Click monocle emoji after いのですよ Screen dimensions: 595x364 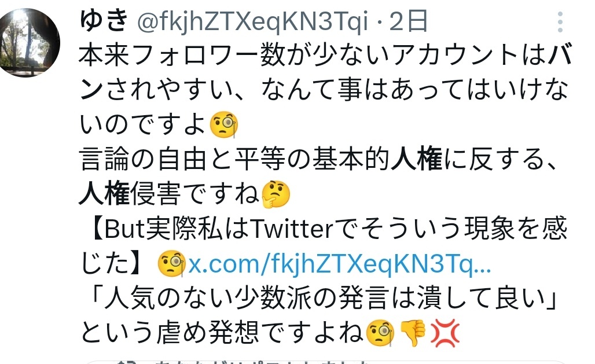224,125
